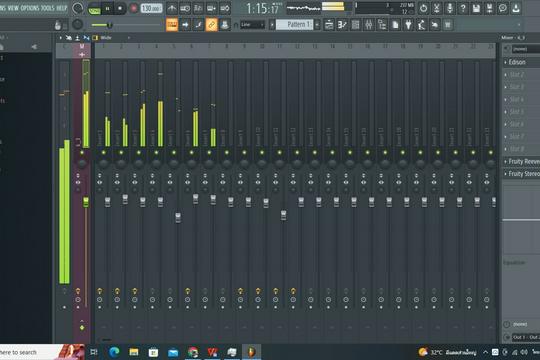Image resolution: width=540 pixels, height=360 pixels.
Task: Click the circular undo history icon
Action: click(423, 8)
